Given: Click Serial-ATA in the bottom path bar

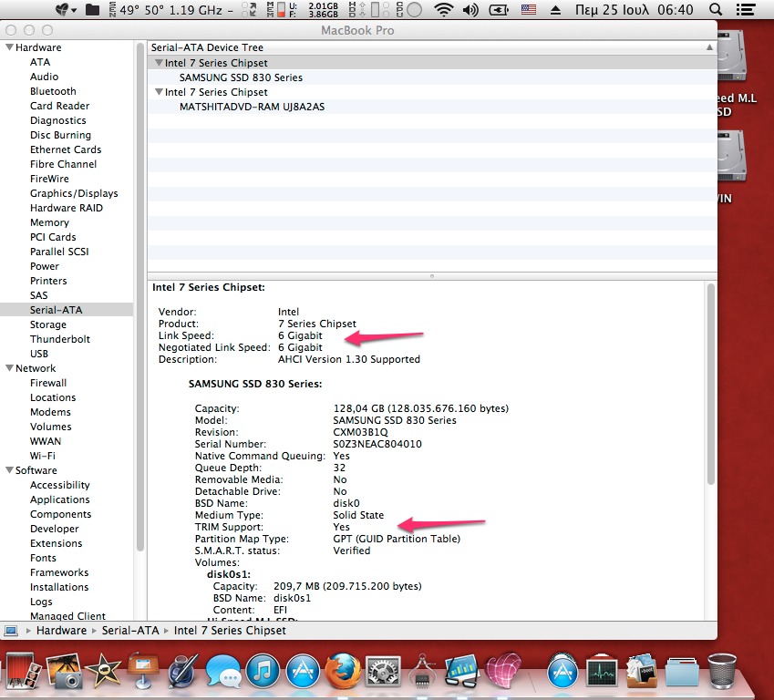Looking at the screenshot, I should [130, 631].
